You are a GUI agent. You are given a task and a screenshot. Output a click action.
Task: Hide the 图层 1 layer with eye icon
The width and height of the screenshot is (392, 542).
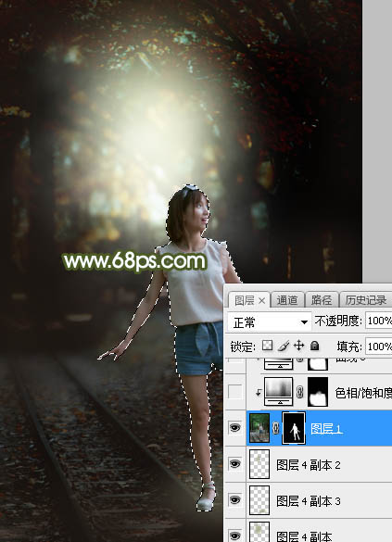pyautogui.click(x=234, y=428)
